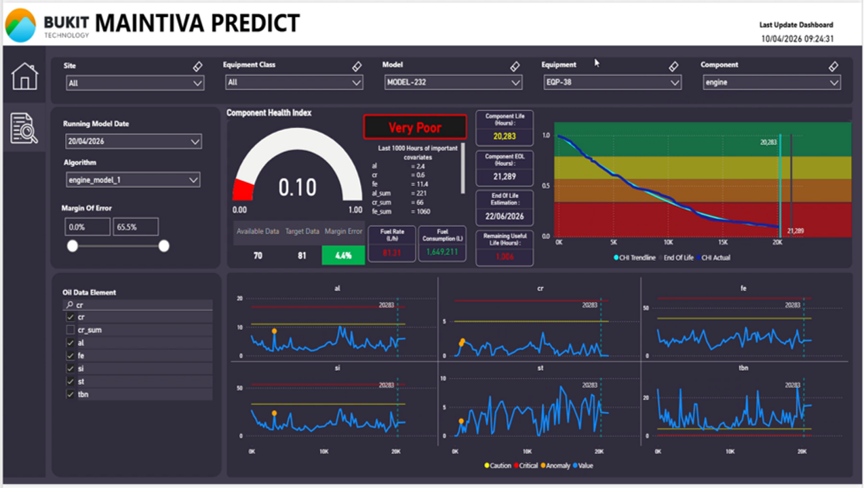Click the right Margin Of Error slider handle
Image resolution: width=868 pixels, height=488 pixels.
pos(163,246)
